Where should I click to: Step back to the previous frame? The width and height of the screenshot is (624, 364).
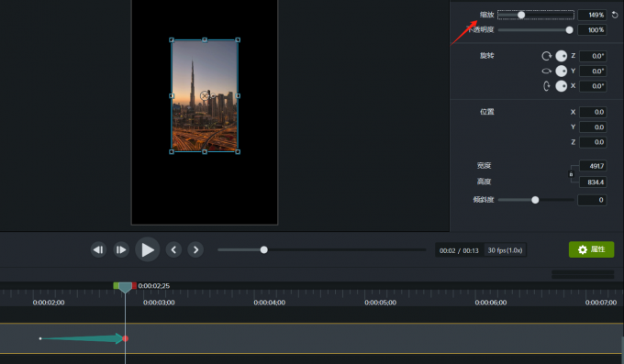(98, 249)
